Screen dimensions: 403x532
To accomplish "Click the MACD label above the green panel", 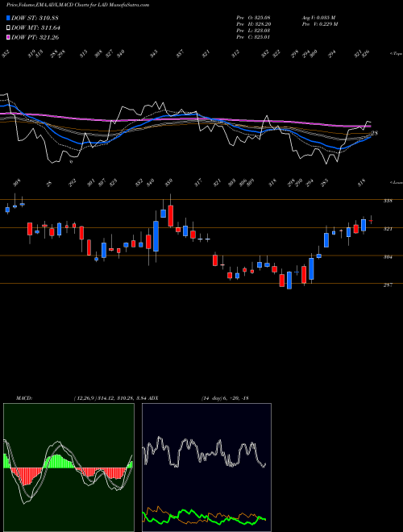I will pyautogui.click(x=24, y=398).
